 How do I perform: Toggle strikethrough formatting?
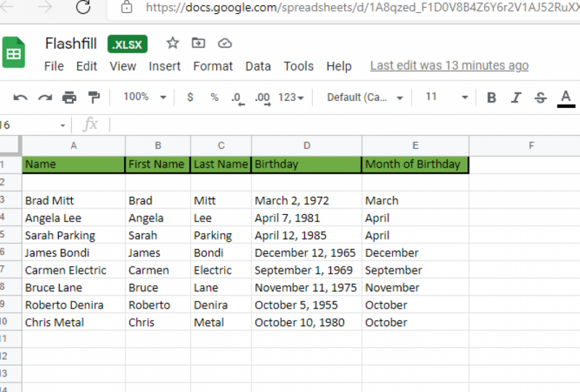540,97
